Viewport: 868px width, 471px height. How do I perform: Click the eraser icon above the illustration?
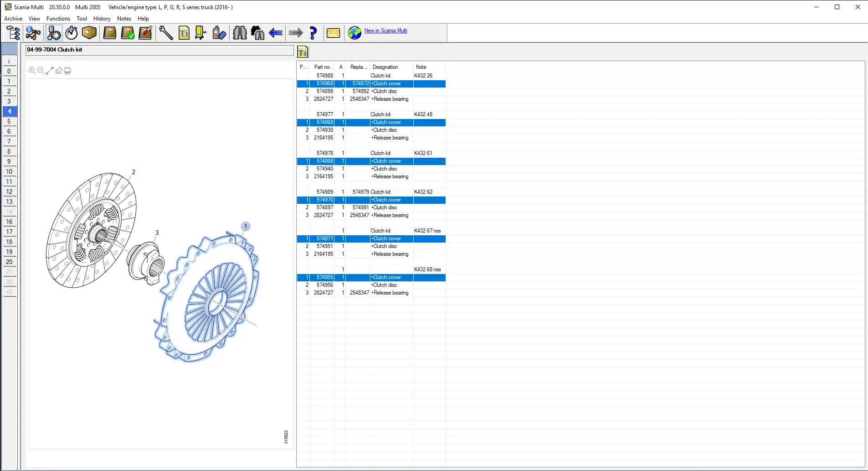coord(59,71)
